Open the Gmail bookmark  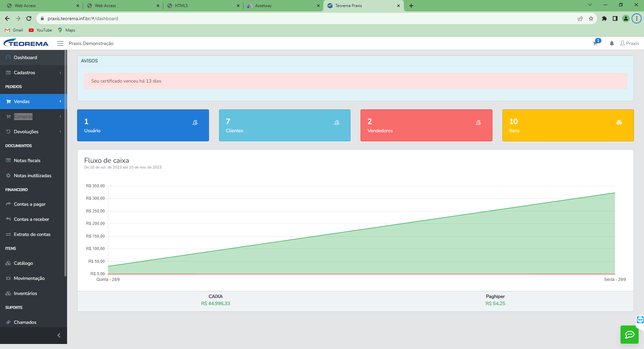pos(14,30)
